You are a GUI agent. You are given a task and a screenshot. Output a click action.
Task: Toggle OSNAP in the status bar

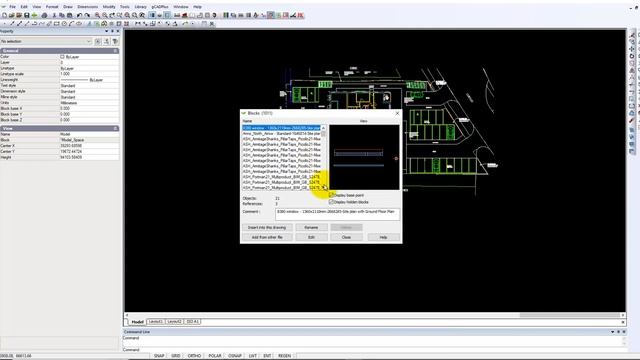click(x=235, y=356)
